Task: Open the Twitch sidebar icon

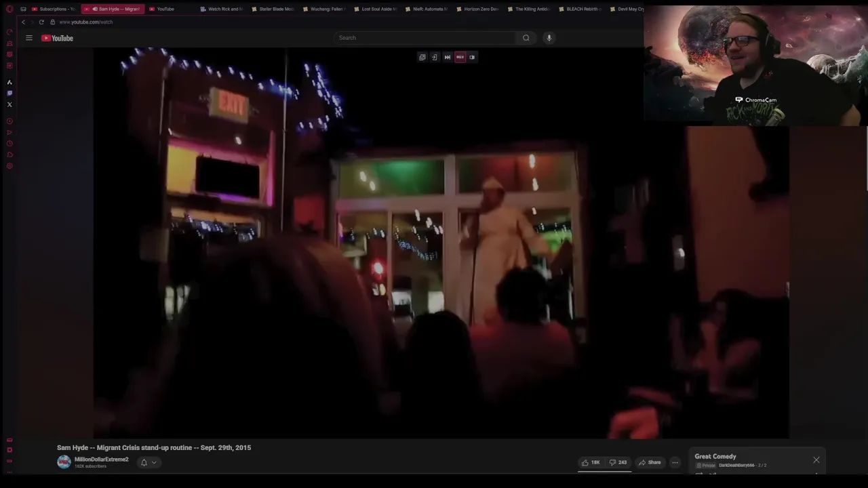Action: 9,94
